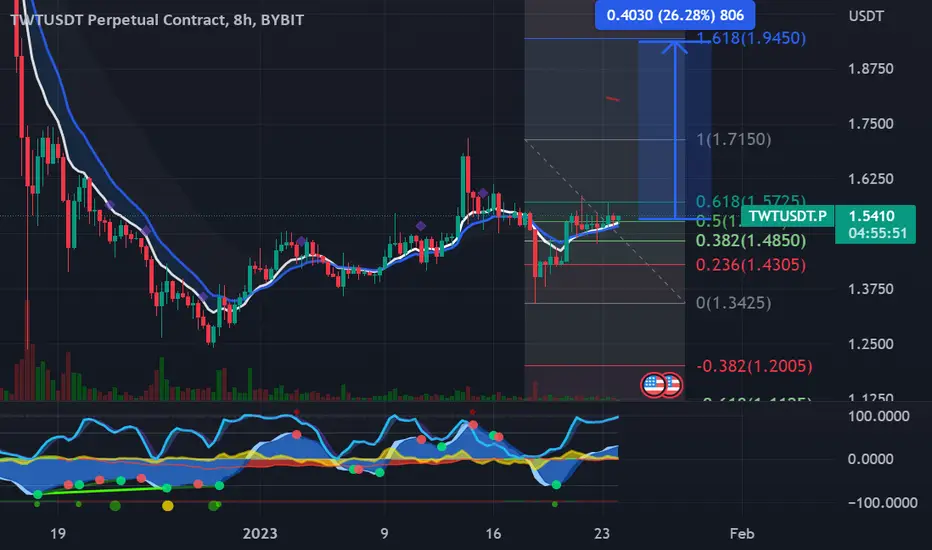Click the TWTUSDT.P price tag label
932x550 pixels.
788,216
